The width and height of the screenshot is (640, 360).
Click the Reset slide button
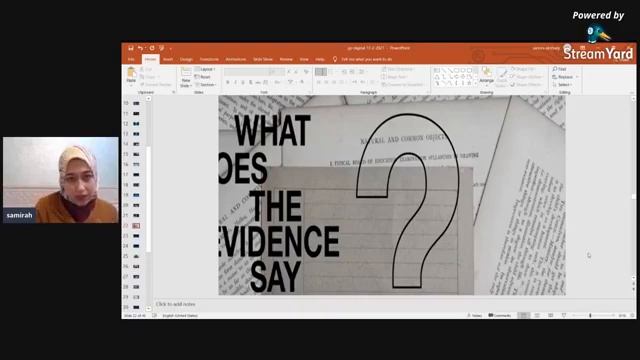point(203,77)
